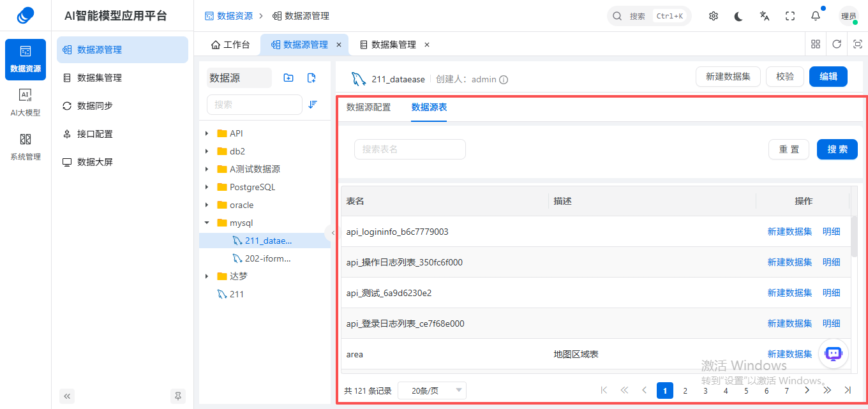The height and width of the screenshot is (409, 868).
Task: Close the 数据集管理 tab
Action: point(427,45)
